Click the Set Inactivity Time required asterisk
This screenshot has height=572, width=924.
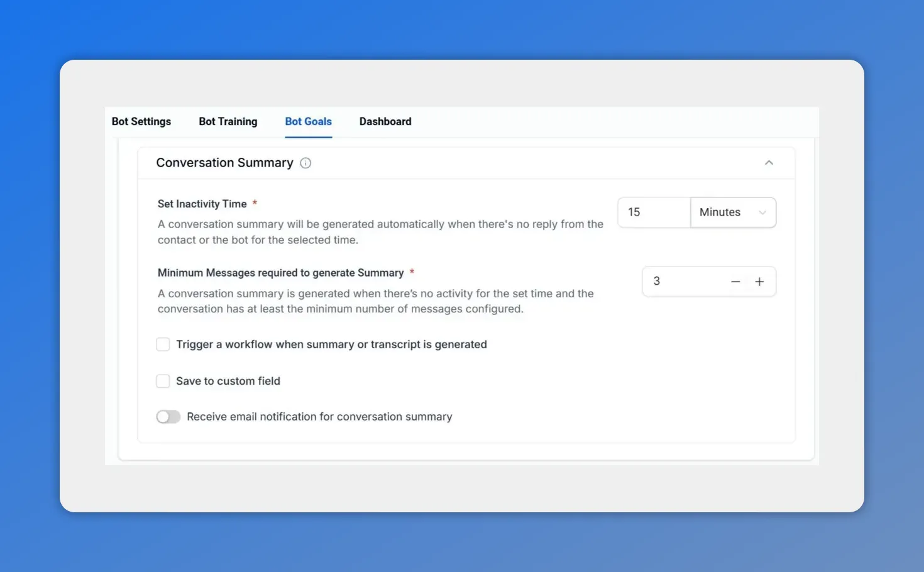[255, 203]
